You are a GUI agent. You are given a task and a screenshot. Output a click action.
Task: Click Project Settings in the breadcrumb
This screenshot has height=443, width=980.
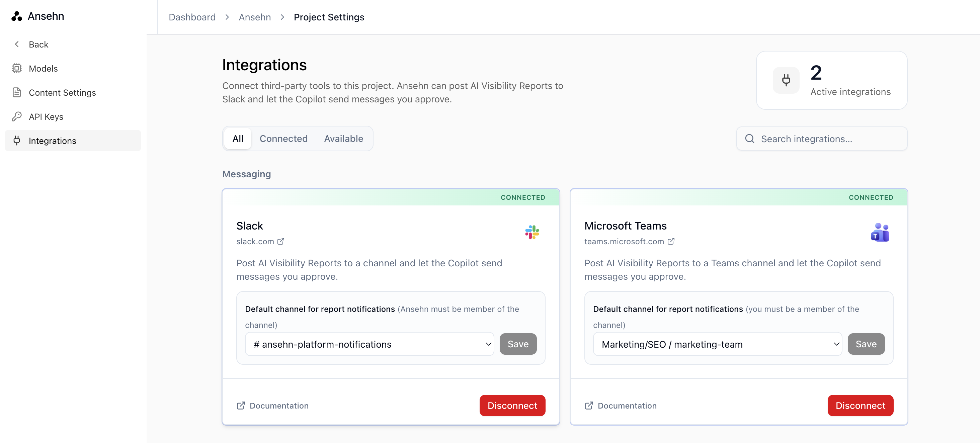[x=329, y=17]
